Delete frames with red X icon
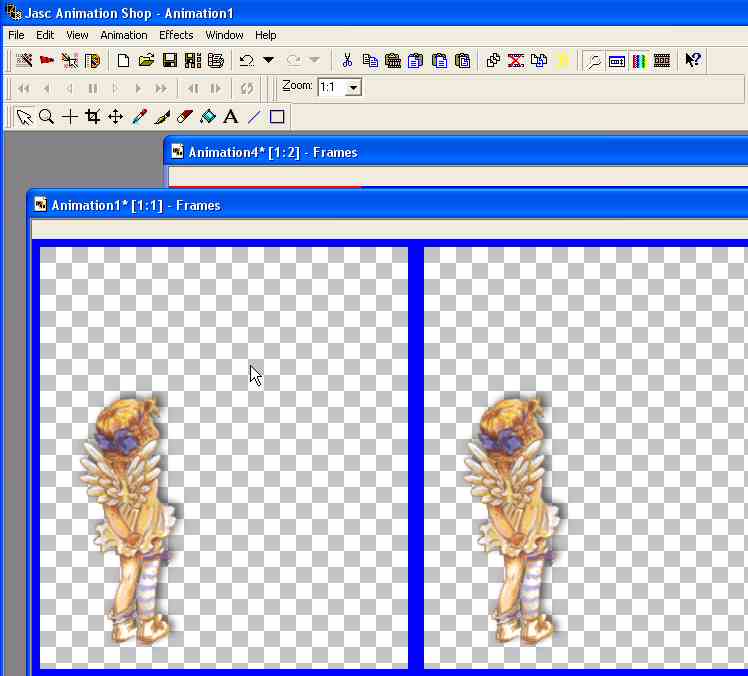Viewport: 748px width, 676px height. 516,61
